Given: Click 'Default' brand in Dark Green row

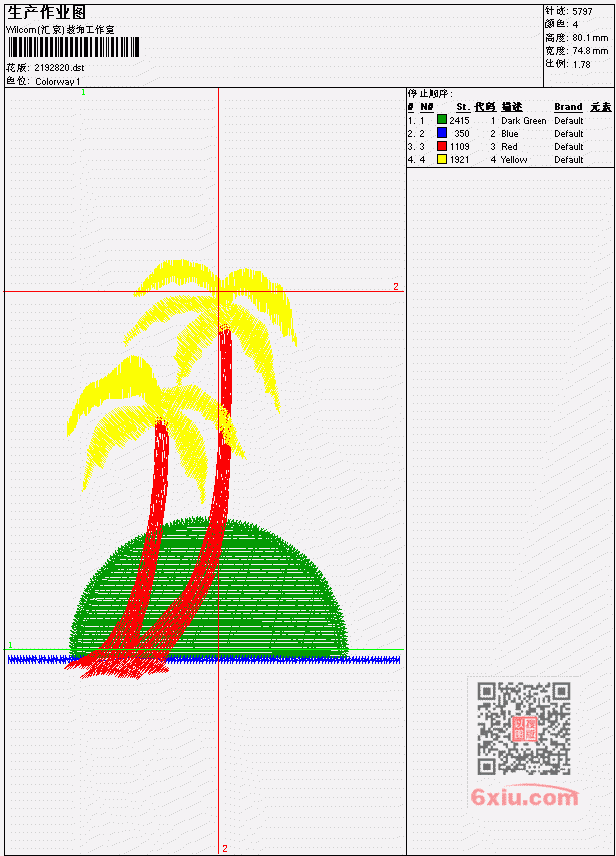Looking at the screenshot, I should pos(569,120).
